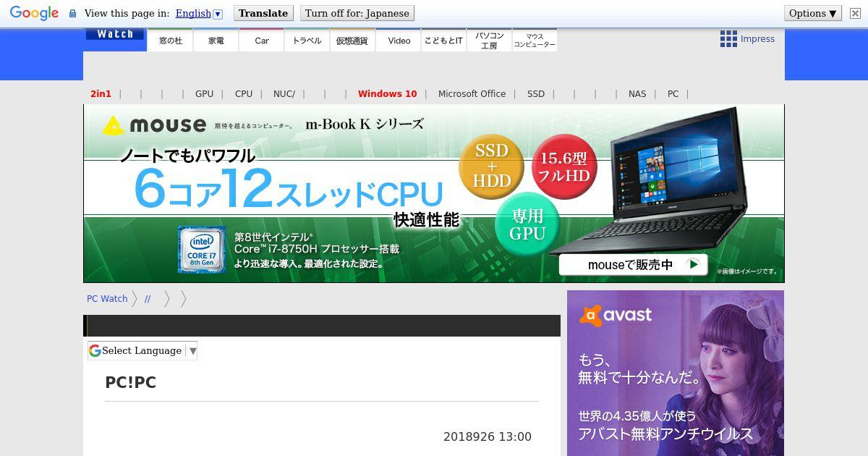Click the SSD+HDD orange circle badge
This screenshot has height=456, width=868.
[492, 166]
